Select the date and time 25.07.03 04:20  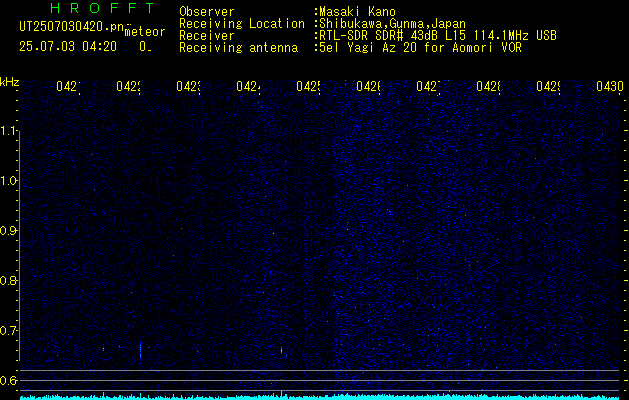pos(68,47)
